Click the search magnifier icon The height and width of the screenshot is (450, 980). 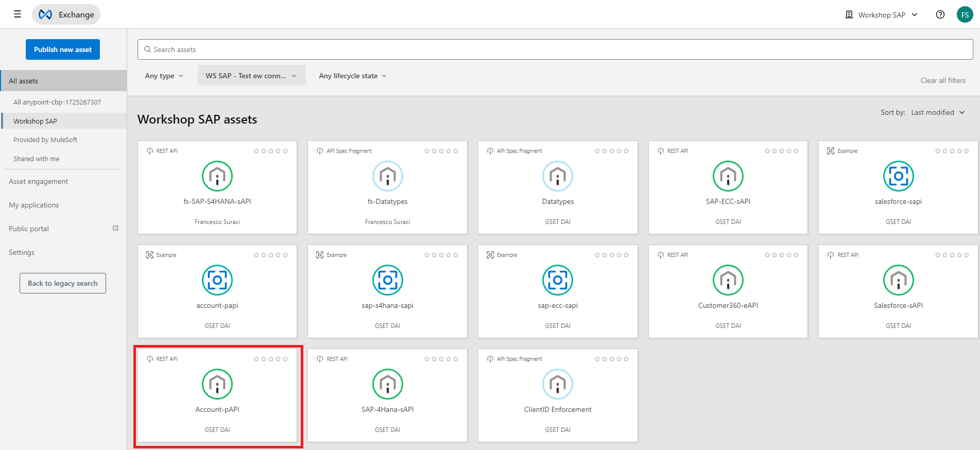point(148,49)
